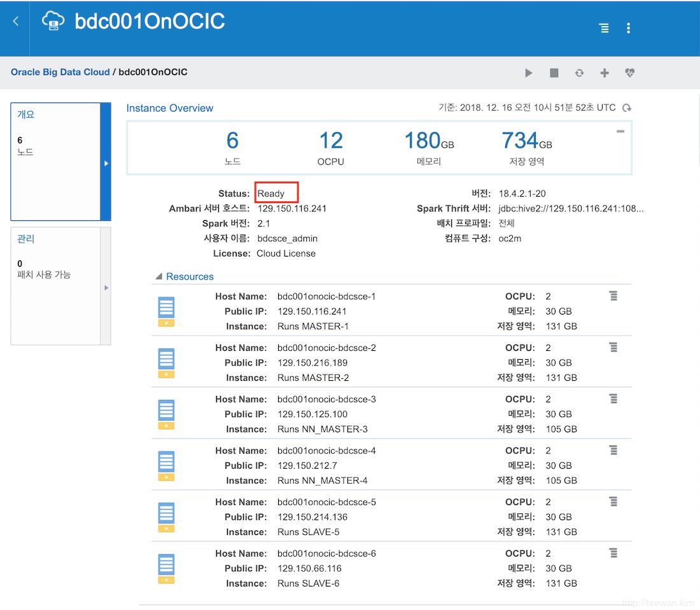
Task: Open the Resources section heading
Action: click(190, 276)
